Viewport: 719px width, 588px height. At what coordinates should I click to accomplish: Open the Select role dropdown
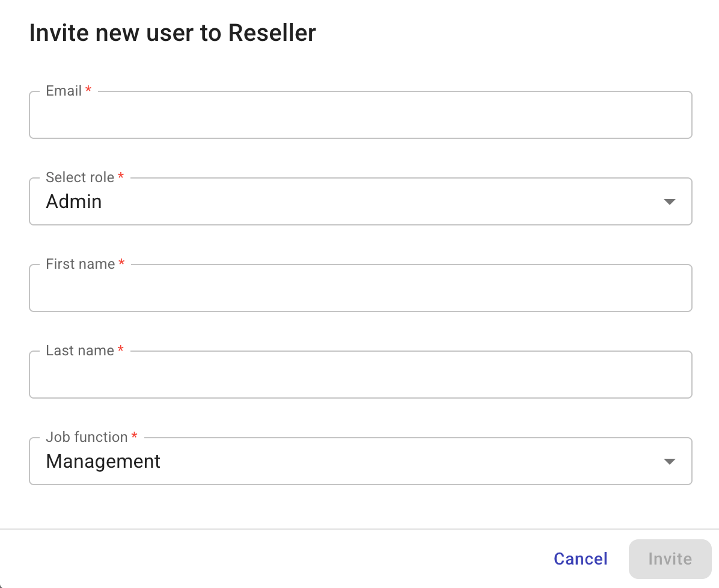361,201
